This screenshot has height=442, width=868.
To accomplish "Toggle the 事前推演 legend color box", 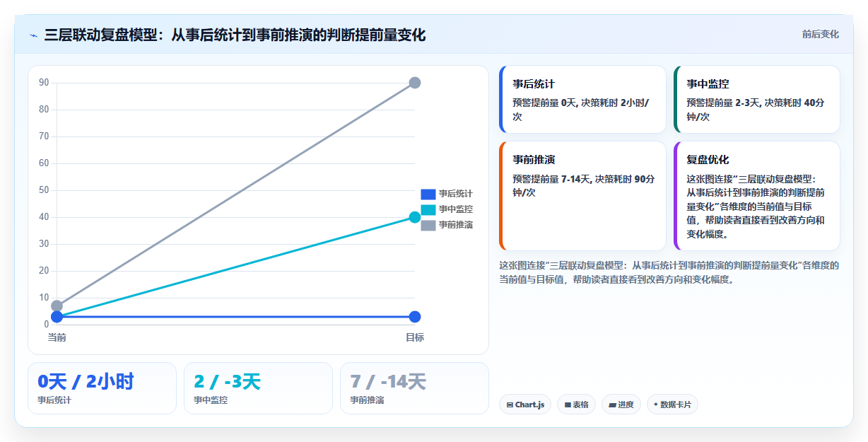I will (x=428, y=225).
